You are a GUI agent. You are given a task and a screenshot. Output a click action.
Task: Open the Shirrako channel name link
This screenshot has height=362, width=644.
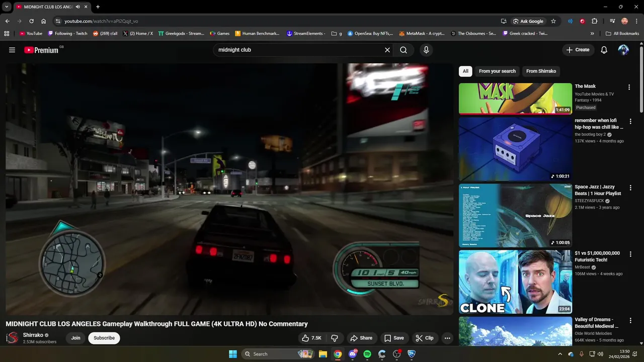click(33, 335)
